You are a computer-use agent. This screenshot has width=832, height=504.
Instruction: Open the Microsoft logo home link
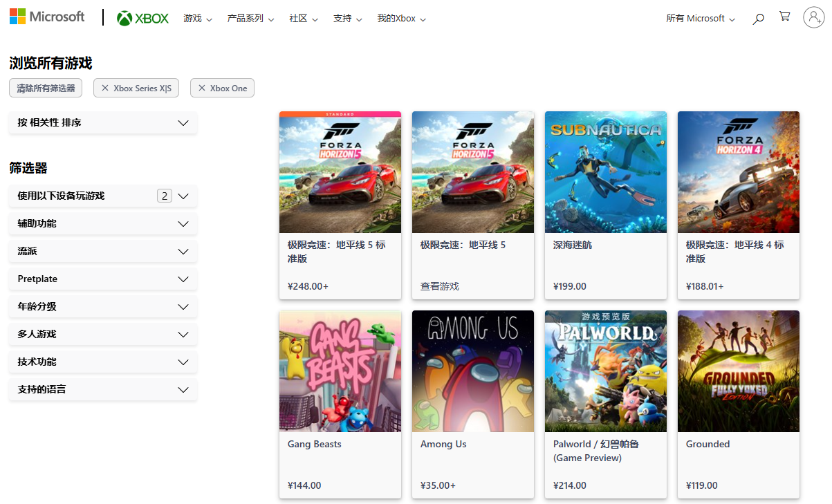47,17
